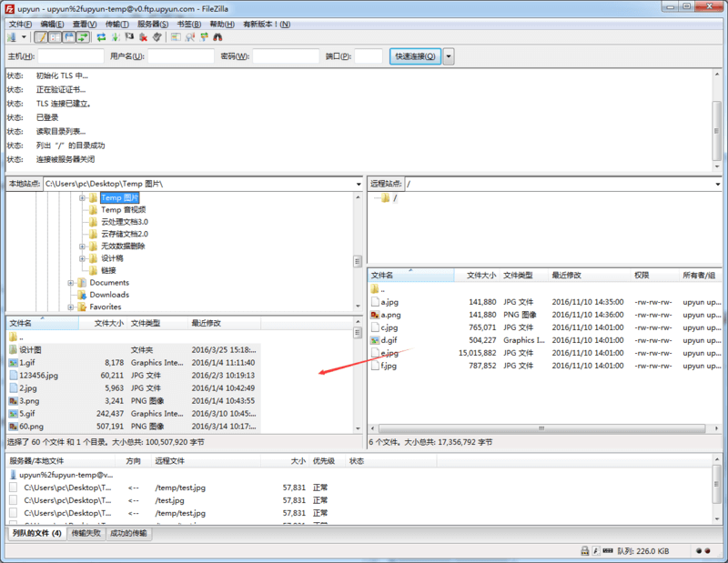Open the quick connect history dropdown
Viewport: 728px width, 563px height.
pyautogui.click(x=449, y=56)
